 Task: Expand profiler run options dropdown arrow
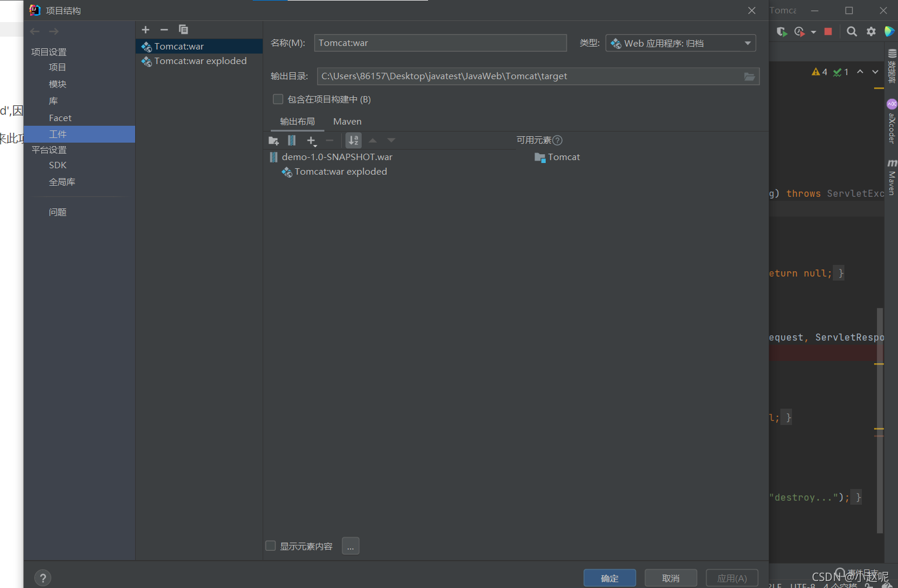[814, 32]
